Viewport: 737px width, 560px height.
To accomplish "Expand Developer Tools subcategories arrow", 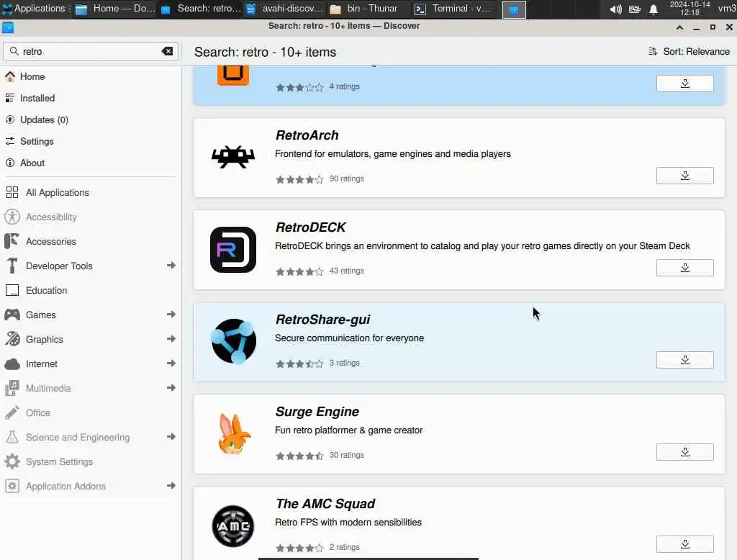I will tap(171, 266).
